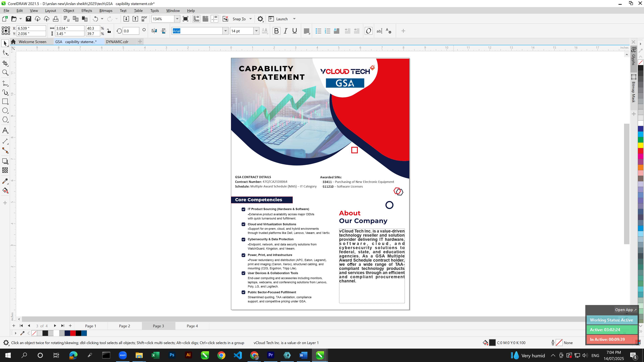Open text alignment dropdown
Screen dimensions: 644x362
click(x=307, y=31)
